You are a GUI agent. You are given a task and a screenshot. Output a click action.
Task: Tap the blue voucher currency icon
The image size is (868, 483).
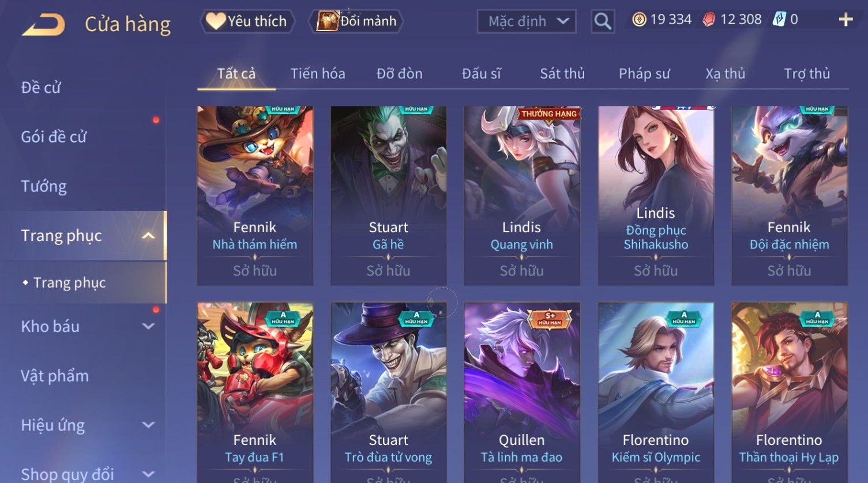click(779, 19)
